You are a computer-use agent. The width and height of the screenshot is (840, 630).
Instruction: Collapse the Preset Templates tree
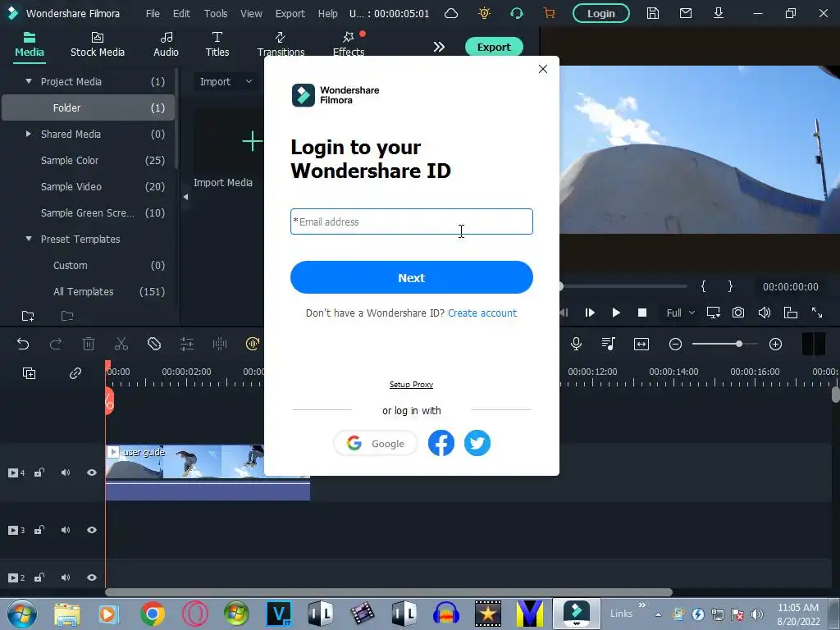pyautogui.click(x=29, y=239)
